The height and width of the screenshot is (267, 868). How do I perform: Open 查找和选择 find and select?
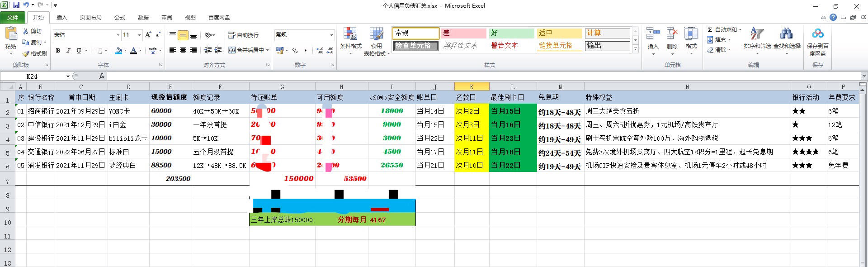787,42
